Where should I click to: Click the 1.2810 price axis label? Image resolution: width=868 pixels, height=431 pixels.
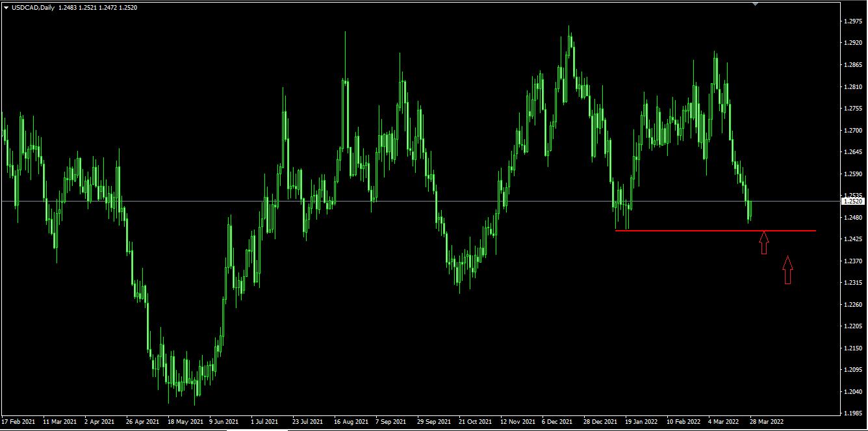[x=852, y=86]
